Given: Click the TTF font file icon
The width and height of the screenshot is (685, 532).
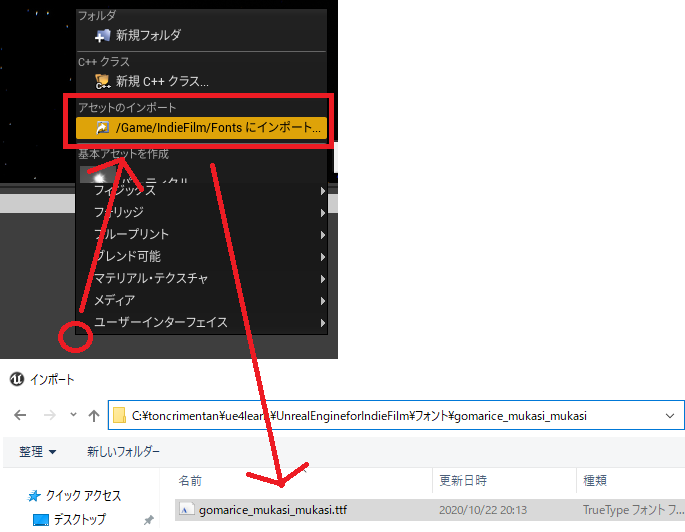Looking at the screenshot, I should (186, 510).
